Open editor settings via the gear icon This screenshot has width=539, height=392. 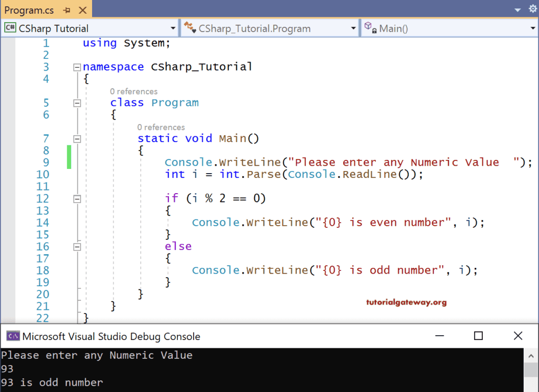pos(533,8)
